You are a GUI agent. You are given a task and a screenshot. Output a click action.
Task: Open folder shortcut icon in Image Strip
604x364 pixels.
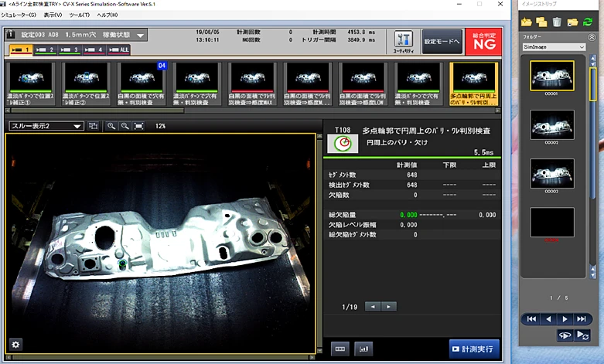pyautogui.click(x=572, y=22)
